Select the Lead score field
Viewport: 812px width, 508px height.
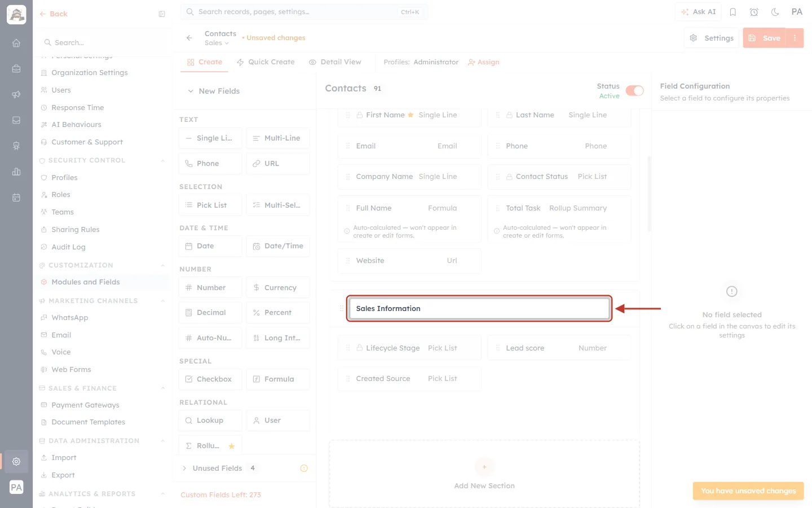pyautogui.click(x=559, y=348)
